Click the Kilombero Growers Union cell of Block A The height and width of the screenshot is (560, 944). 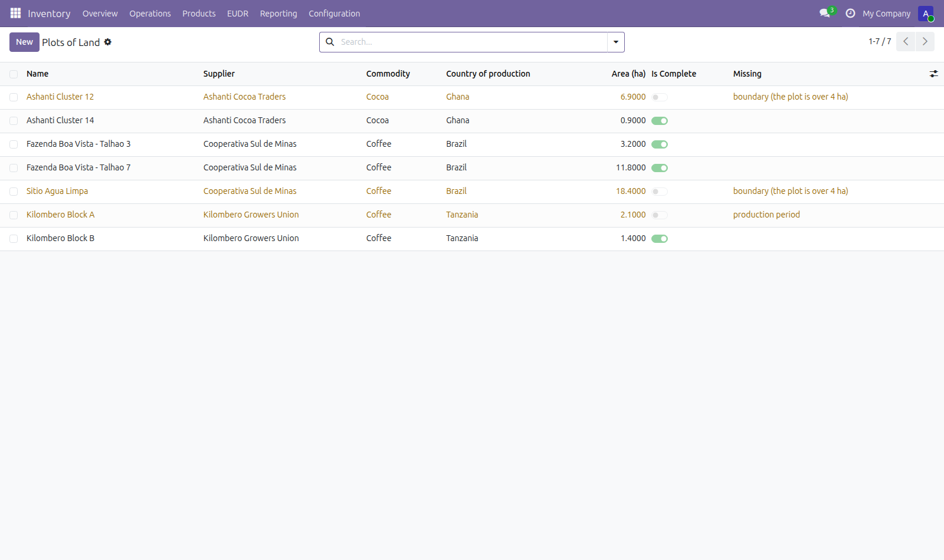point(251,215)
